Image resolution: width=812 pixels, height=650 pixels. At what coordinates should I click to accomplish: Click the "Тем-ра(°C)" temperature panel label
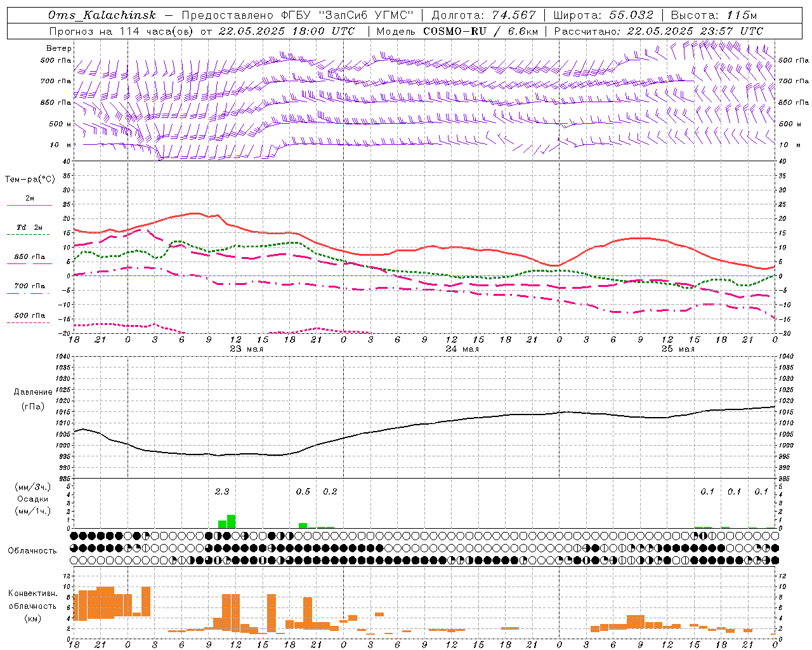tap(30, 180)
